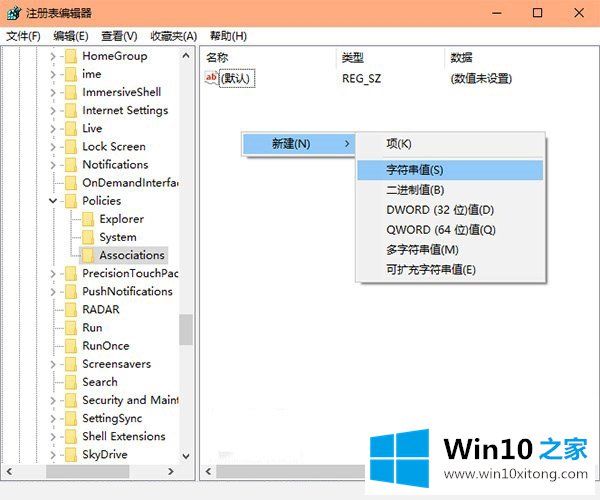Select QWORD (64 位)值(Q) option
Screen dimensions: 600x500
point(450,230)
